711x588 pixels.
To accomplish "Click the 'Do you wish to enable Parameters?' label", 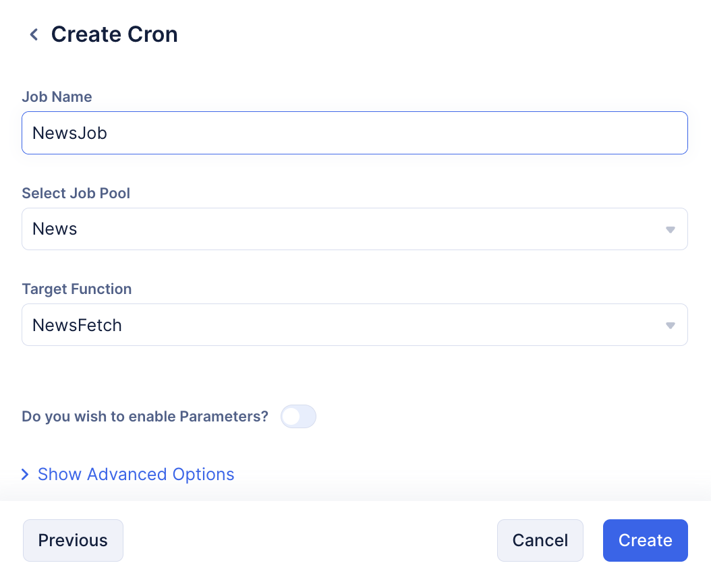I will point(145,416).
